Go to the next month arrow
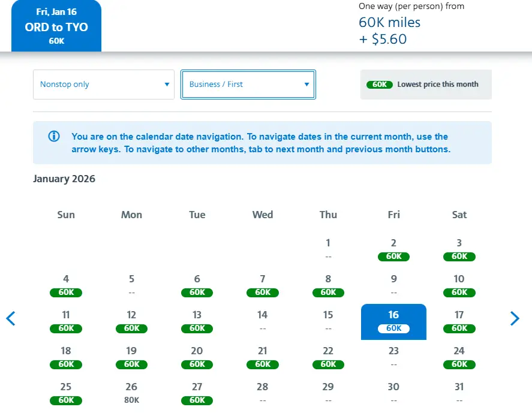The image size is (532, 419). click(515, 318)
